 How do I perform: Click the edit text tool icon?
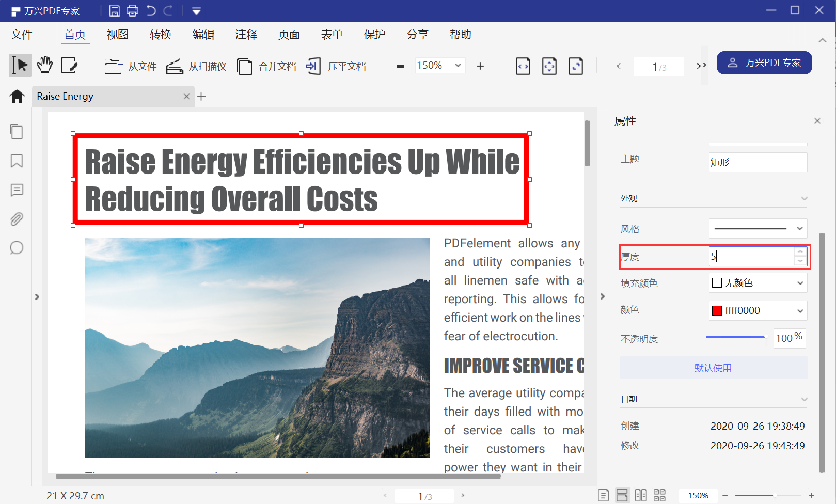(x=69, y=66)
